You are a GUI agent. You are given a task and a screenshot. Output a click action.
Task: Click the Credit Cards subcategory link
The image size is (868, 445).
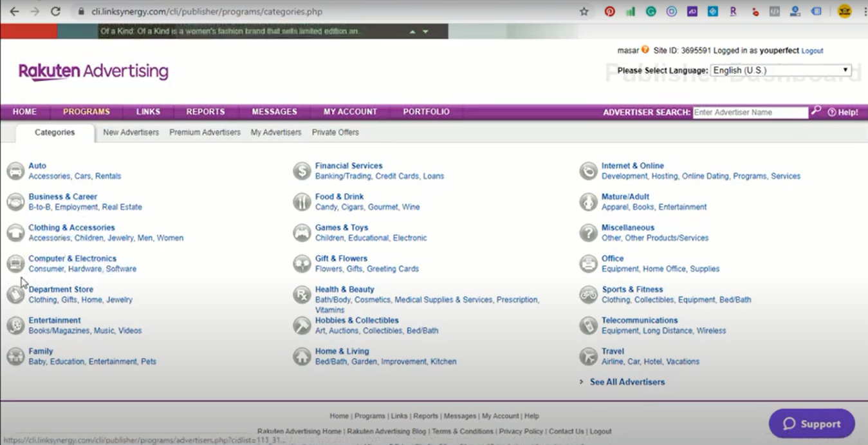tap(397, 176)
